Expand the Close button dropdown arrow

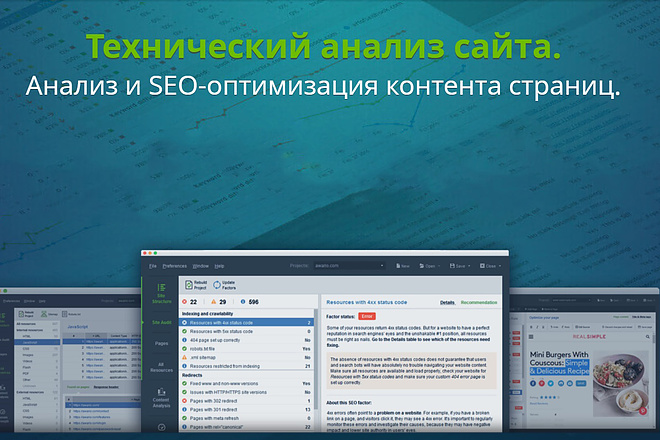(500, 266)
